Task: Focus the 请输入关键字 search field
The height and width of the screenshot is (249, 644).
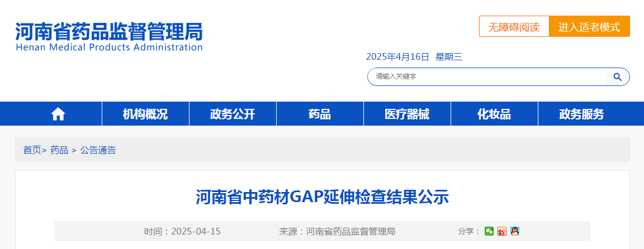Action: [x=487, y=76]
